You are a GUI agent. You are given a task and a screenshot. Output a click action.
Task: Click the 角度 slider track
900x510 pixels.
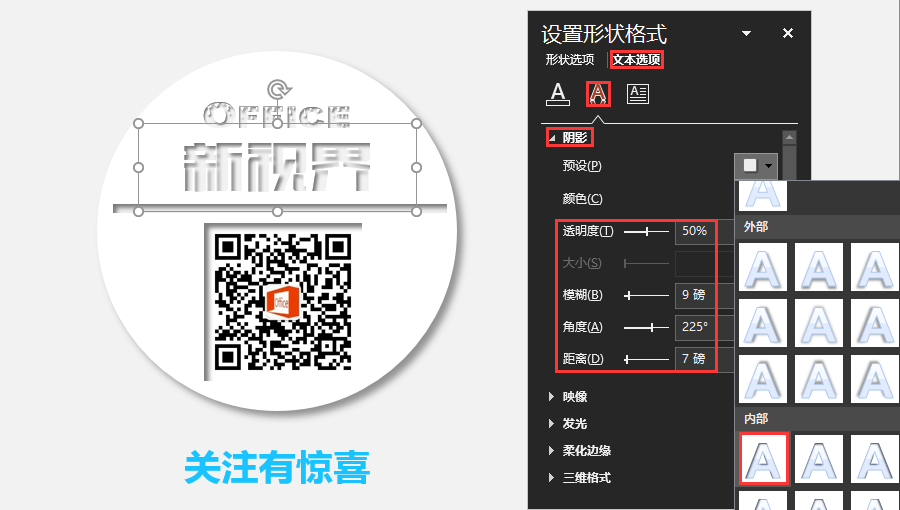[646, 327]
